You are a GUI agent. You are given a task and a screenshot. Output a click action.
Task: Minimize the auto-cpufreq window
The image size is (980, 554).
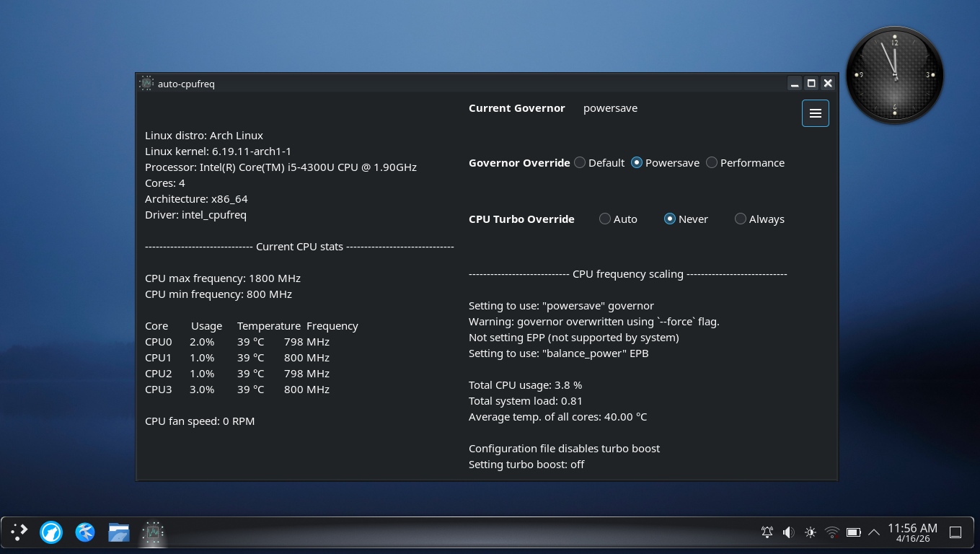point(795,83)
